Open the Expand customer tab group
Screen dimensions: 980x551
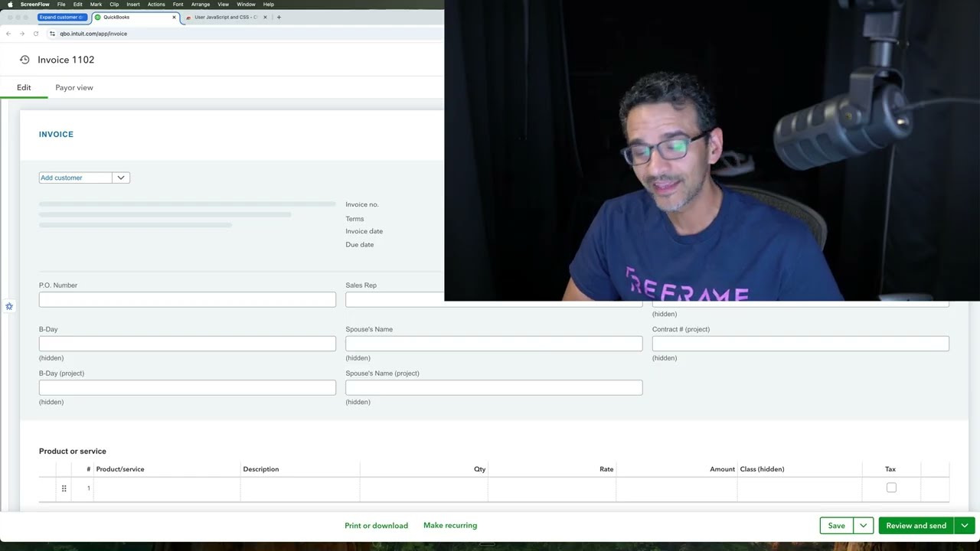(62, 17)
